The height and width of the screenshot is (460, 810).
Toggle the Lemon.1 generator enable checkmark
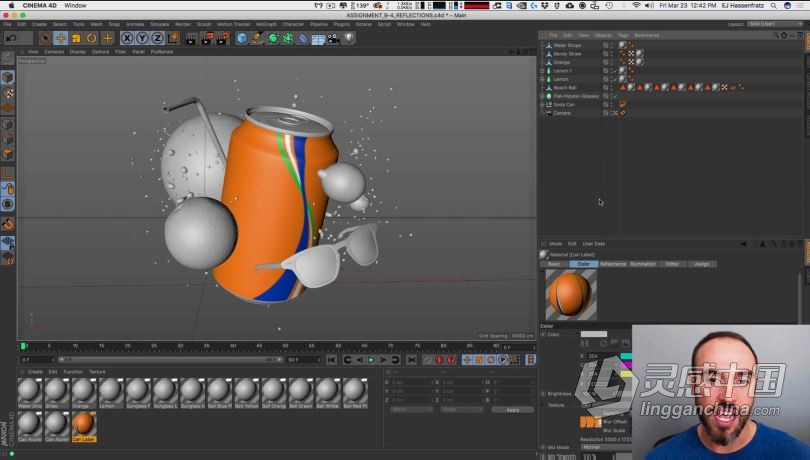[615, 71]
